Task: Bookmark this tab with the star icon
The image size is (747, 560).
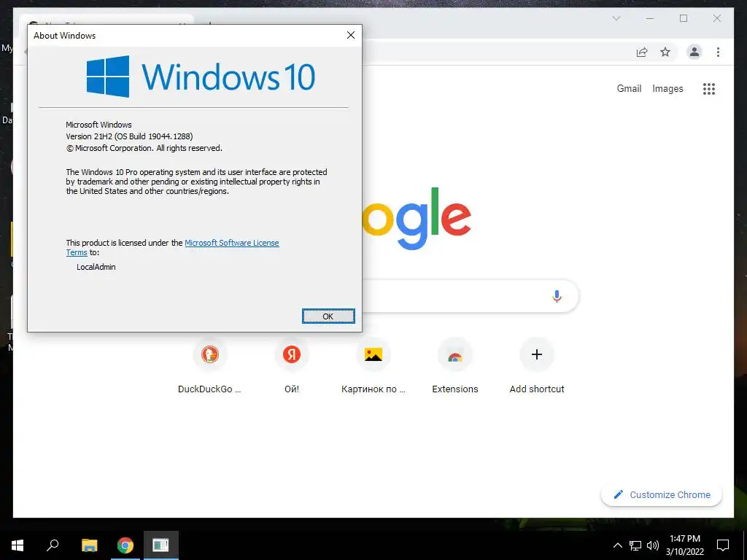Action: coord(665,52)
